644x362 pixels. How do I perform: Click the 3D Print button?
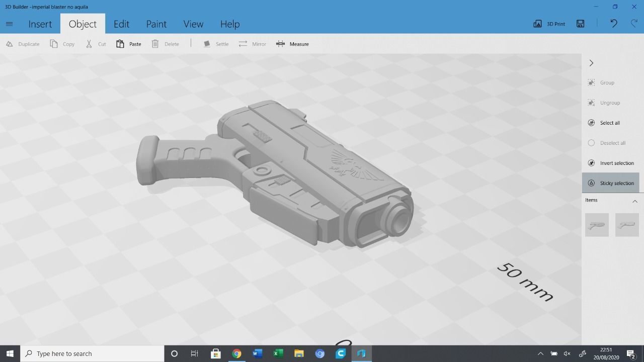(549, 24)
